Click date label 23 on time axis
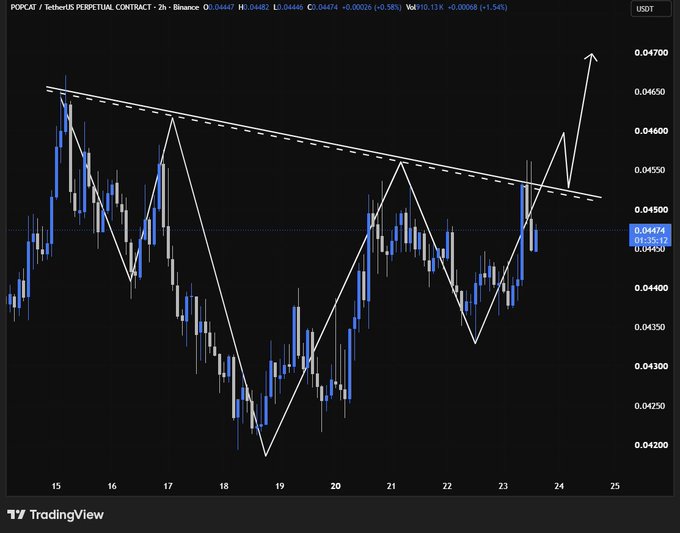The width and height of the screenshot is (680, 533). click(503, 486)
